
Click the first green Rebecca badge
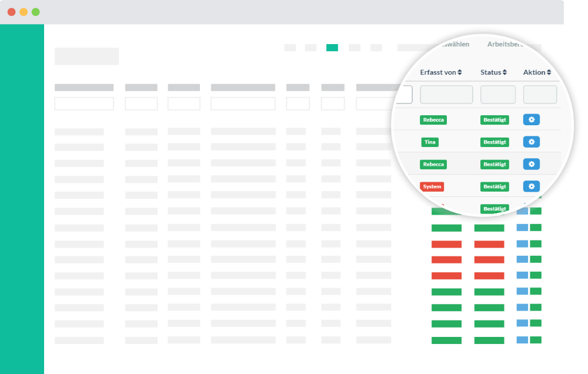point(433,119)
